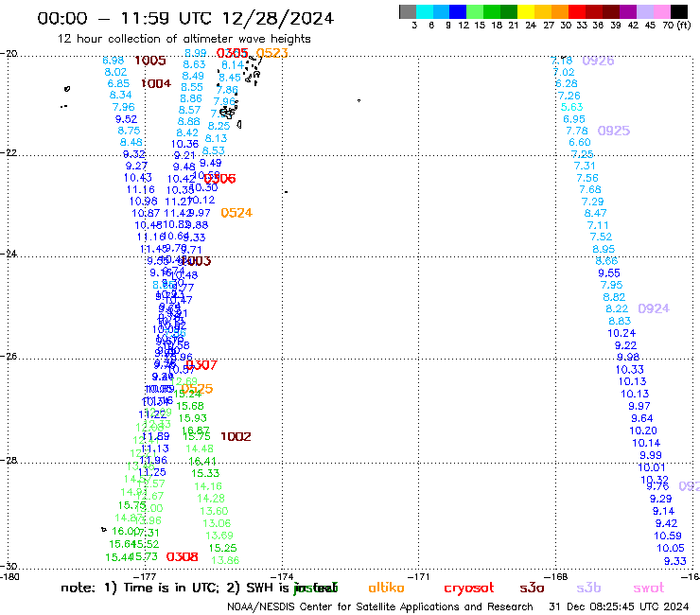Image resolution: width=700 pixels, height=615 pixels.
Task: Click the lavender s3b marker 0924
Action: click(654, 308)
